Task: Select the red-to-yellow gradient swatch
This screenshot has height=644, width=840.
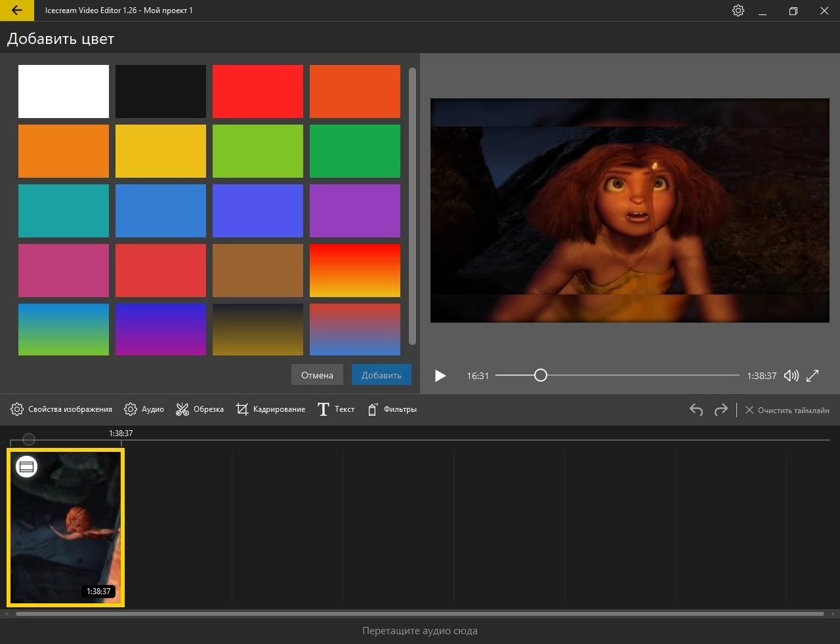Action: pyautogui.click(x=355, y=270)
